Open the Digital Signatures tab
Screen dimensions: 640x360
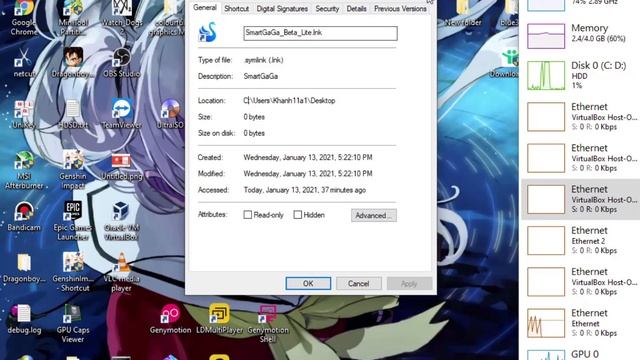282,9
